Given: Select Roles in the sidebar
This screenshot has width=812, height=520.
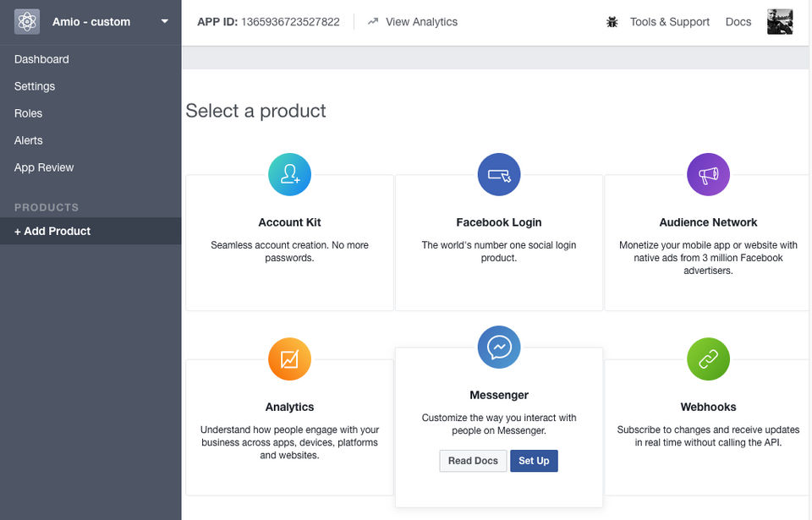Looking at the screenshot, I should click(x=28, y=113).
